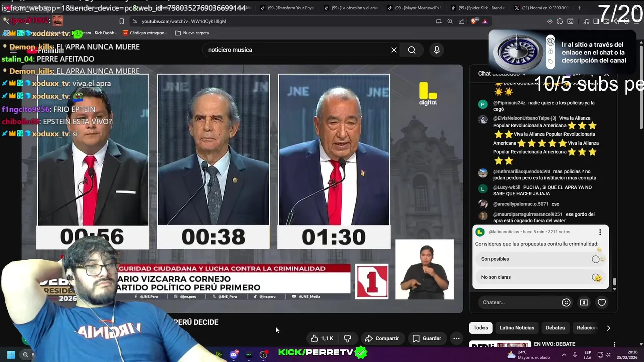Screen dimensions: 644x362
Task: Select the Todos filter chip
Action: tap(480, 328)
